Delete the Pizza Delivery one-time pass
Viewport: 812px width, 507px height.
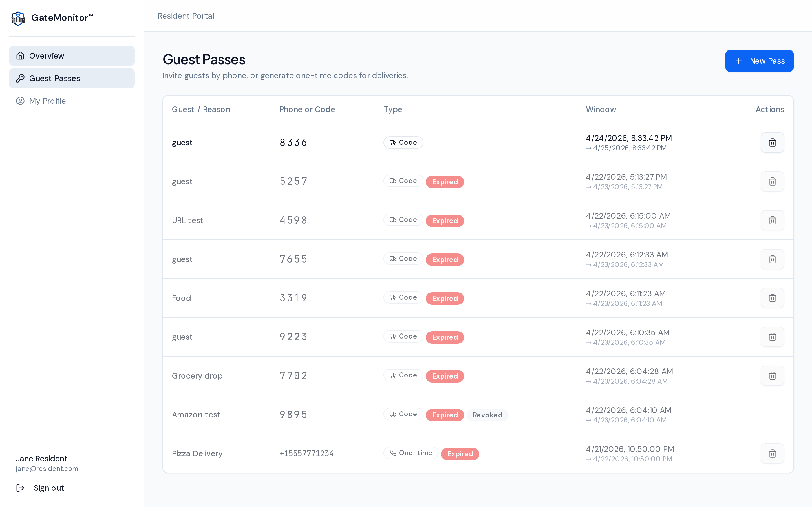click(772, 454)
